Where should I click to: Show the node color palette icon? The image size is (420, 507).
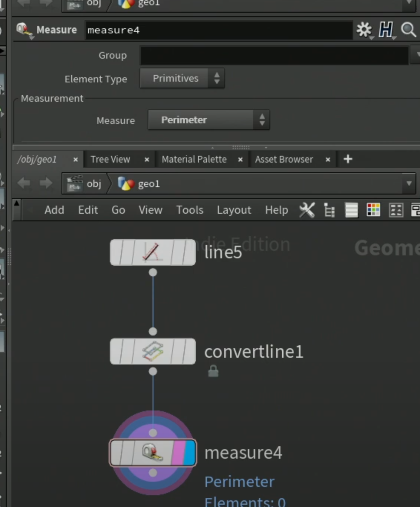[x=373, y=210]
